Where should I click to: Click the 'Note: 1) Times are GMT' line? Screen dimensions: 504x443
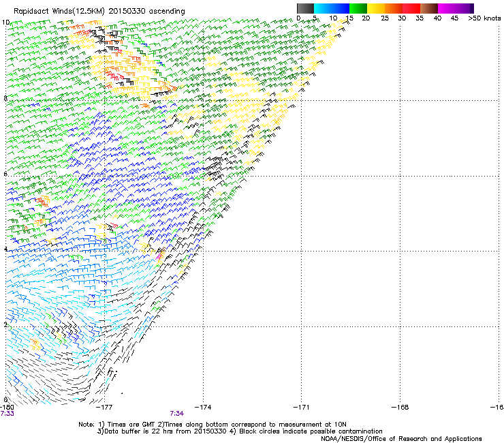(212, 425)
